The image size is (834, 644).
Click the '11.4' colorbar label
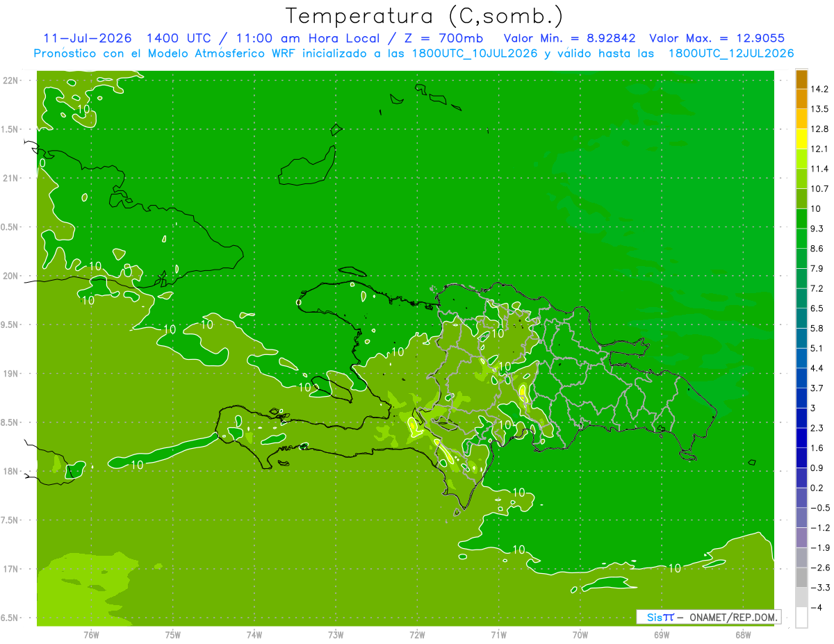[x=819, y=169]
